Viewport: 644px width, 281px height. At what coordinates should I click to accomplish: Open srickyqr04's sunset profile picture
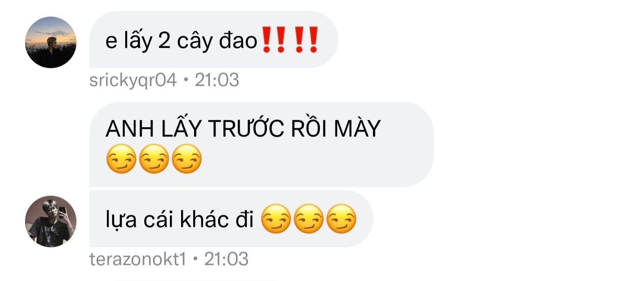click(x=51, y=42)
